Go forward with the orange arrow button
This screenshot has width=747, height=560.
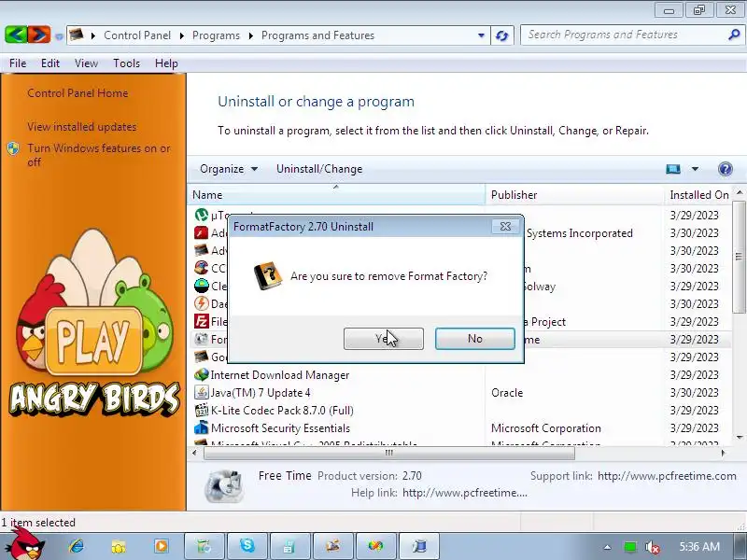(x=39, y=35)
